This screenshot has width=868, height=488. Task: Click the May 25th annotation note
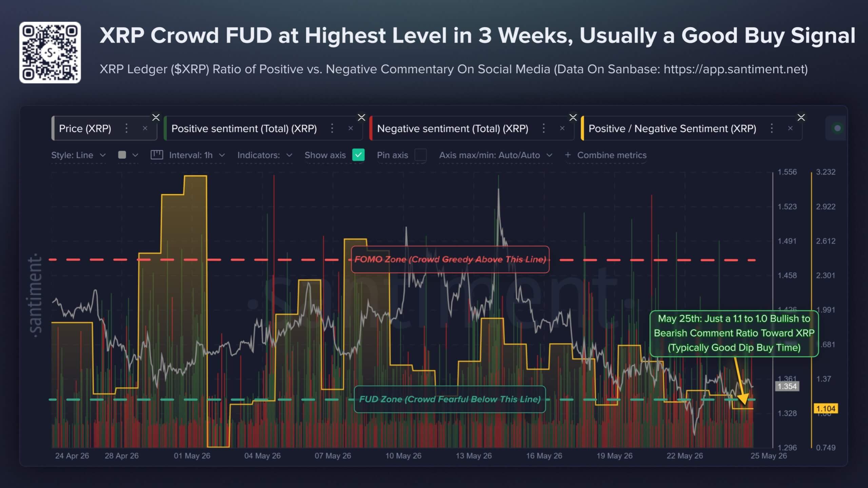(734, 333)
